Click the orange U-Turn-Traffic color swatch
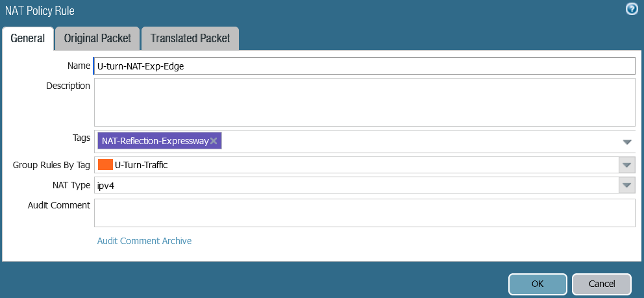The width and height of the screenshot is (644, 298). tap(105, 165)
